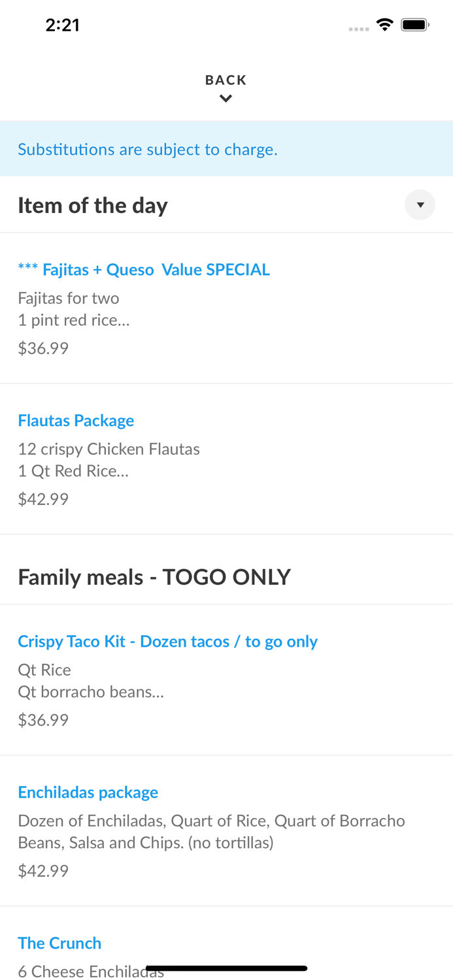Tap the home indicator bar at the bottom
This screenshot has width=453, height=980.
[226, 968]
